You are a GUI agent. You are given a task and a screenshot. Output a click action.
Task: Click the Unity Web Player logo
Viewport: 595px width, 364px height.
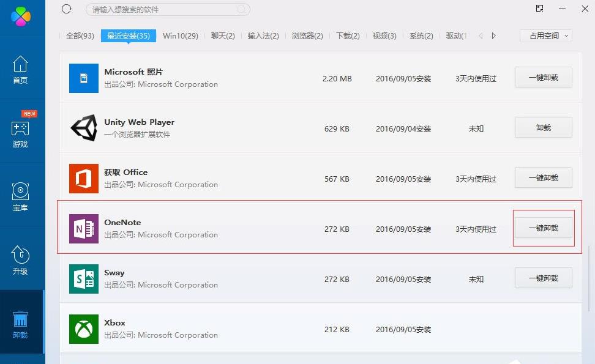[x=84, y=128]
